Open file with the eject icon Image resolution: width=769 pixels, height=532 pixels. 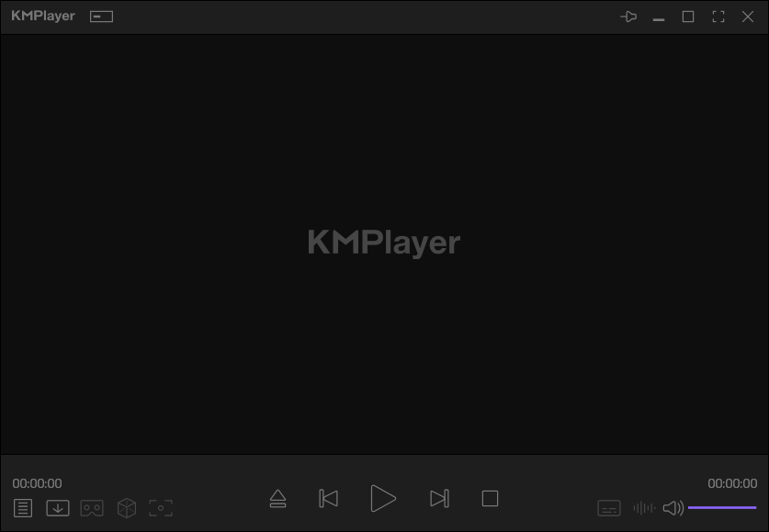pyautogui.click(x=277, y=499)
